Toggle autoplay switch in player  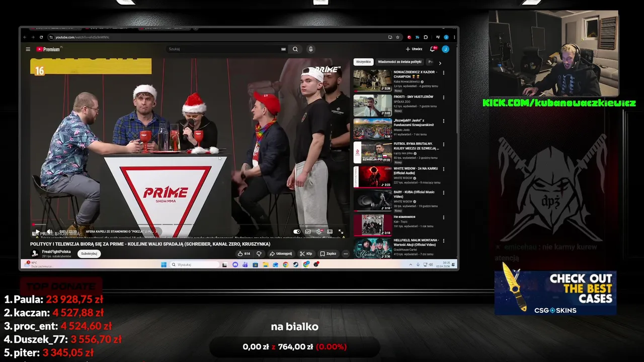pos(297,232)
